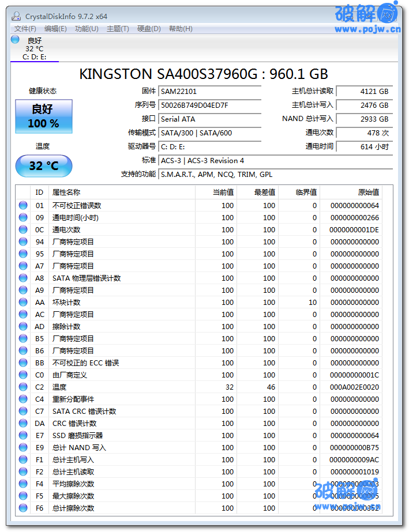Select raw value 0000000001DE in 通电次数 row

[x=354, y=230]
